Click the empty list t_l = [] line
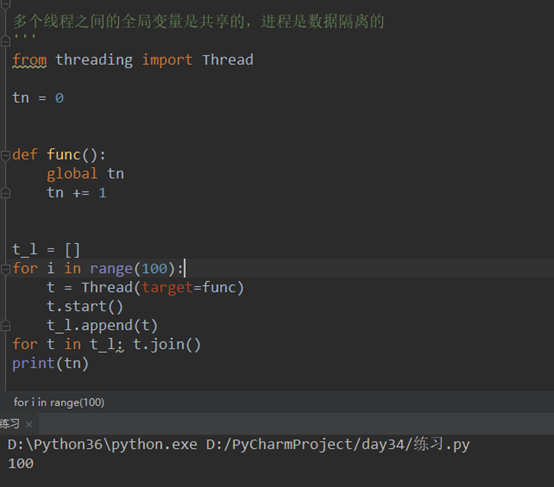The width and height of the screenshot is (554, 487). (46, 250)
